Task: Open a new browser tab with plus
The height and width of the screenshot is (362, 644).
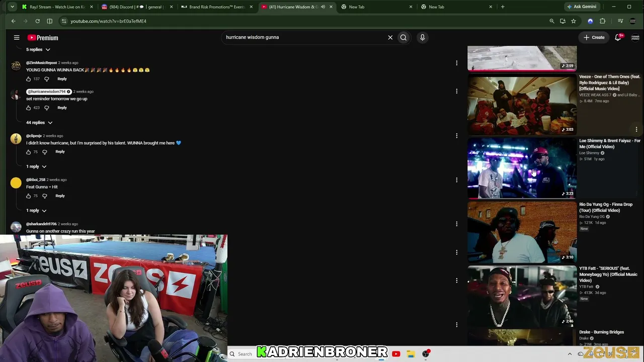Action: click(503, 7)
